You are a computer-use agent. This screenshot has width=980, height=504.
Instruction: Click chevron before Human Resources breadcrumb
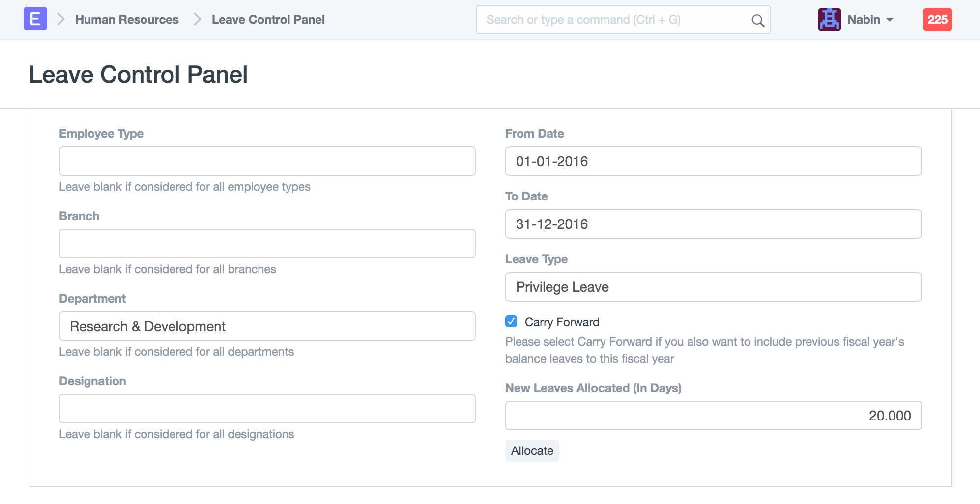pos(61,20)
